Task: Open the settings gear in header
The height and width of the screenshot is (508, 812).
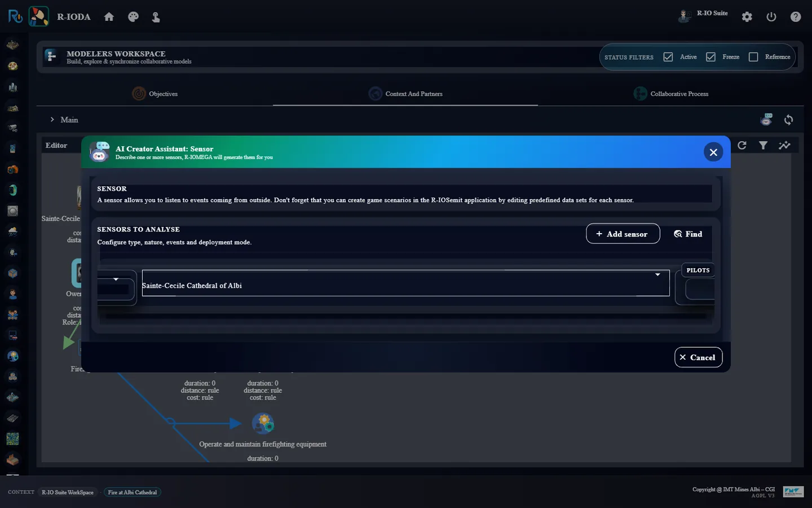Action: [x=747, y=17]
